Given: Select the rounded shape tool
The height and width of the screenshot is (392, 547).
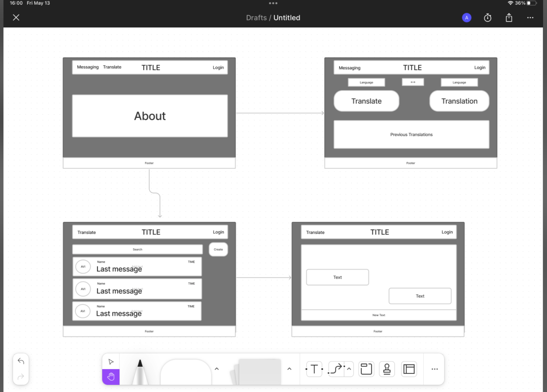Looking at the screenshot, I should point(186,372).
